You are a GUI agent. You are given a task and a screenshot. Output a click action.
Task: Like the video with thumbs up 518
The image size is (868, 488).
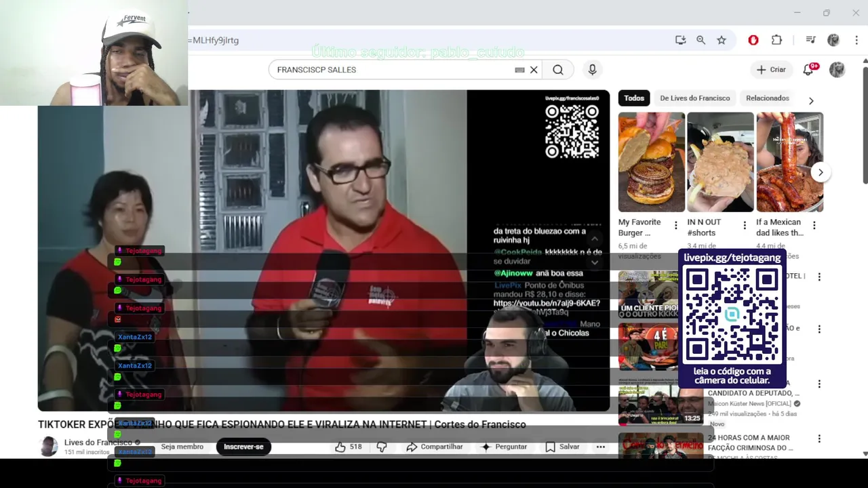pyautogui.click(x=348, y=447)
